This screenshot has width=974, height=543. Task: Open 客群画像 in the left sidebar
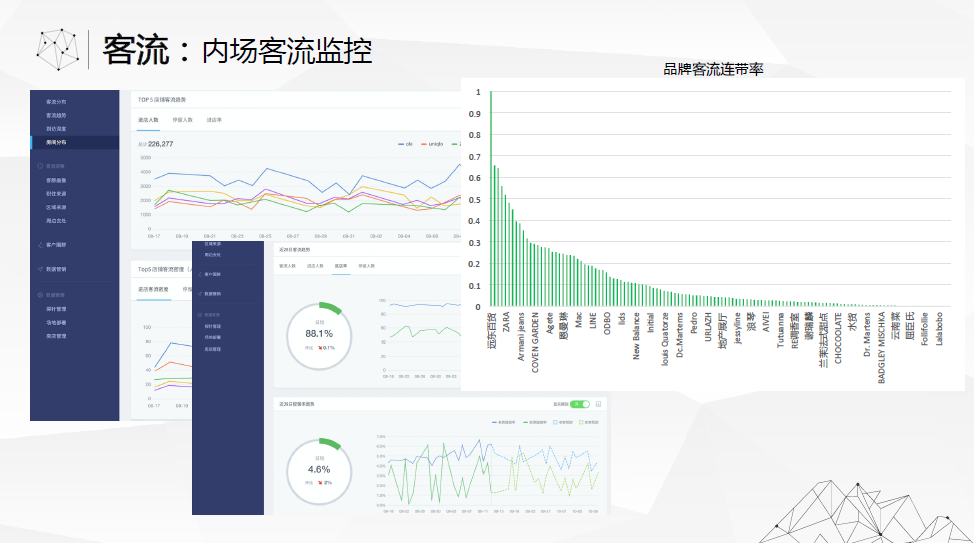[56, 180]
